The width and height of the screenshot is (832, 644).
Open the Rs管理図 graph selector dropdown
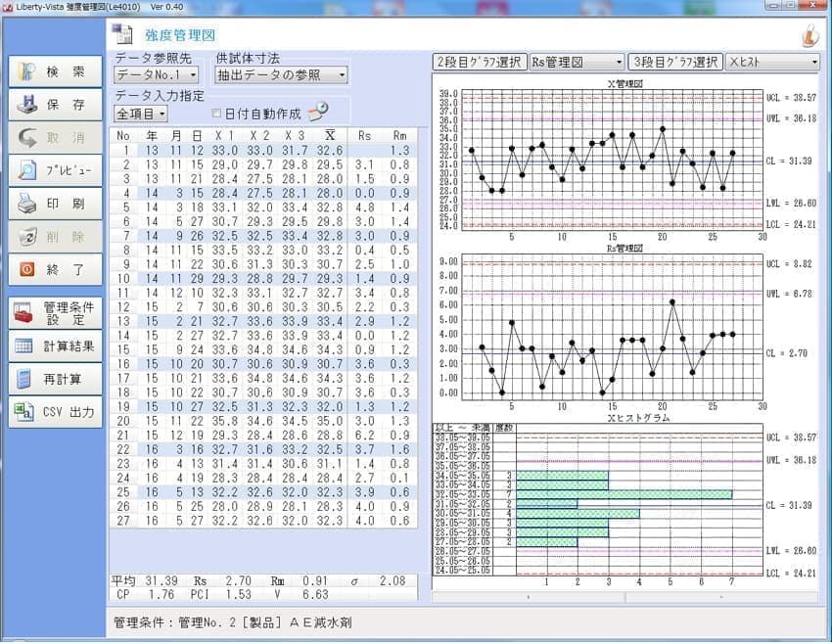click(576, 63)
